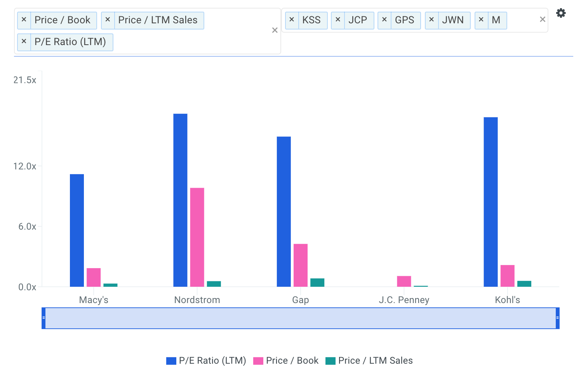588x380 pixels.
Task: Click Macy's pink Price / Book bar
Action: pyautogui.click(x=94, y=277)
